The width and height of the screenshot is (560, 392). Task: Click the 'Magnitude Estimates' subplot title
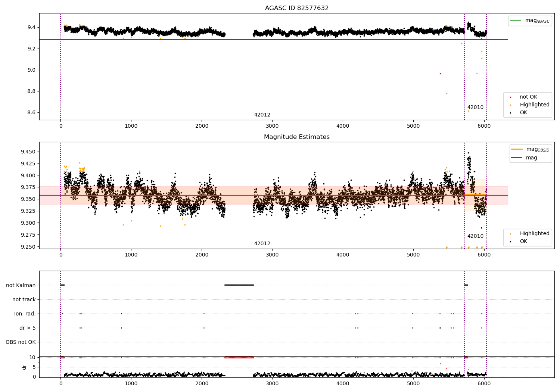click(x=297, y=137)
